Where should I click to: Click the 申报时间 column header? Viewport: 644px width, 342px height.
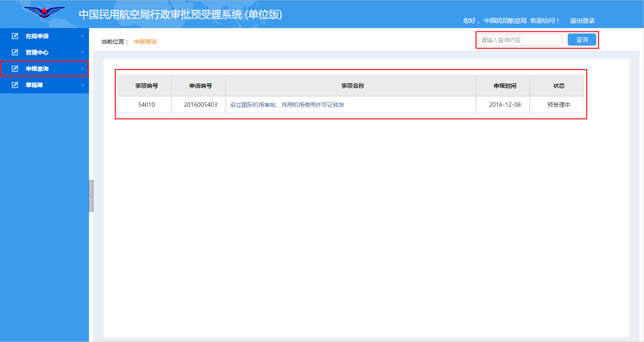503,86
